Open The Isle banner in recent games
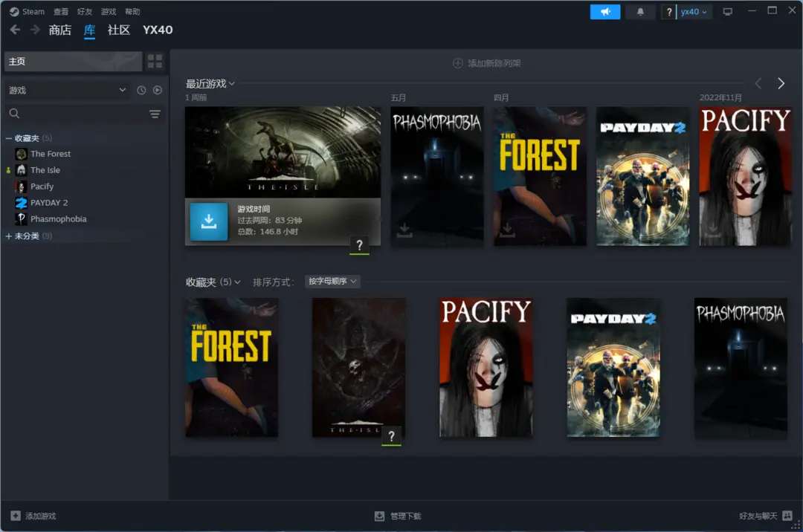803x532 pixels. pyautogui.click(x=283, y=152)
